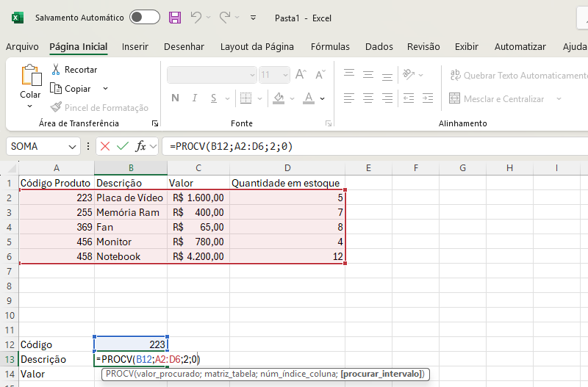The height and width of the screenshot is (387, 588).
Task: Click the Fill Color bucket icon
Action: pyautogui.click(x=279, y=98)
